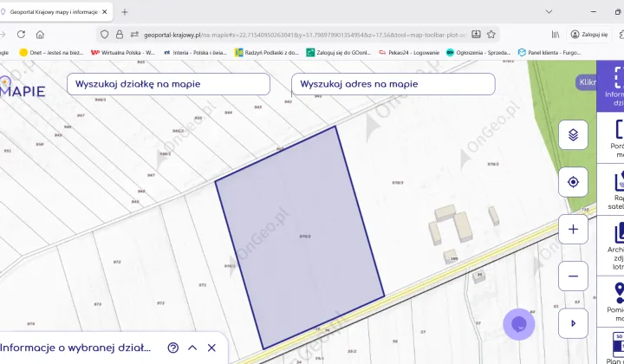Select the parcel information tool in sidebar
The height and width of the screenshot is (364, 624).
click(x=611, y=87)
